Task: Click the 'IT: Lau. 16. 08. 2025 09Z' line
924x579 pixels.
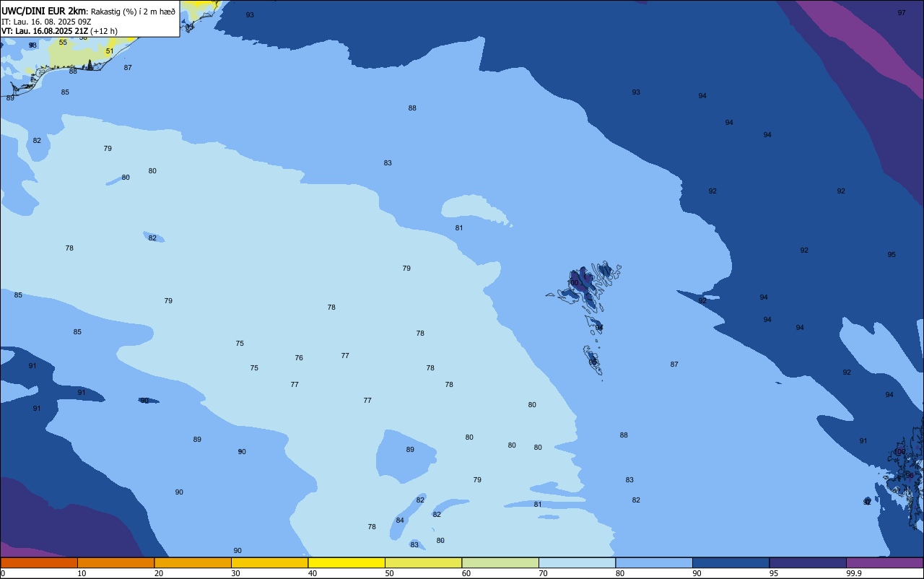Action: pyautogui.click(x=46, y=22)
